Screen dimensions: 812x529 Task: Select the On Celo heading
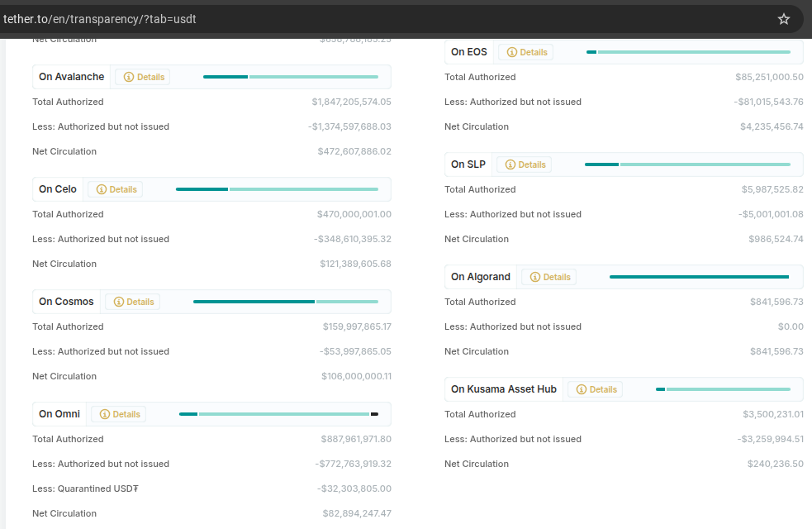(58, 189)
